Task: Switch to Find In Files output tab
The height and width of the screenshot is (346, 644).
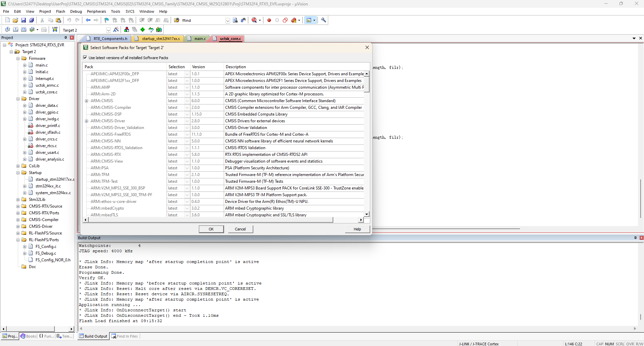Action: 124,336
